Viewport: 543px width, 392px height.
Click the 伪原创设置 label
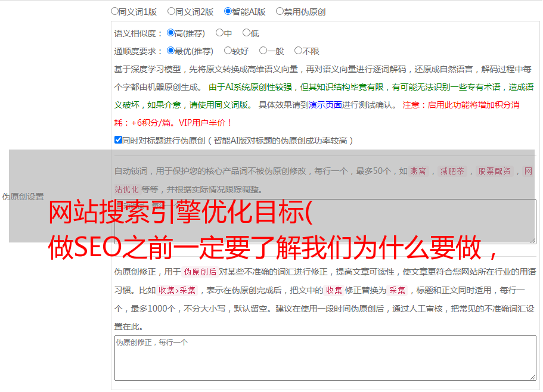(23, 197)
